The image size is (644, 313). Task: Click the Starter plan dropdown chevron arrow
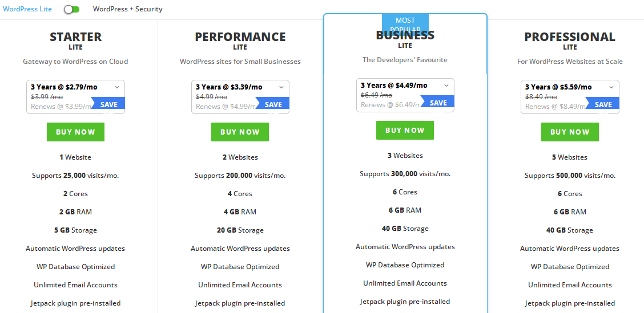point(117,87)
